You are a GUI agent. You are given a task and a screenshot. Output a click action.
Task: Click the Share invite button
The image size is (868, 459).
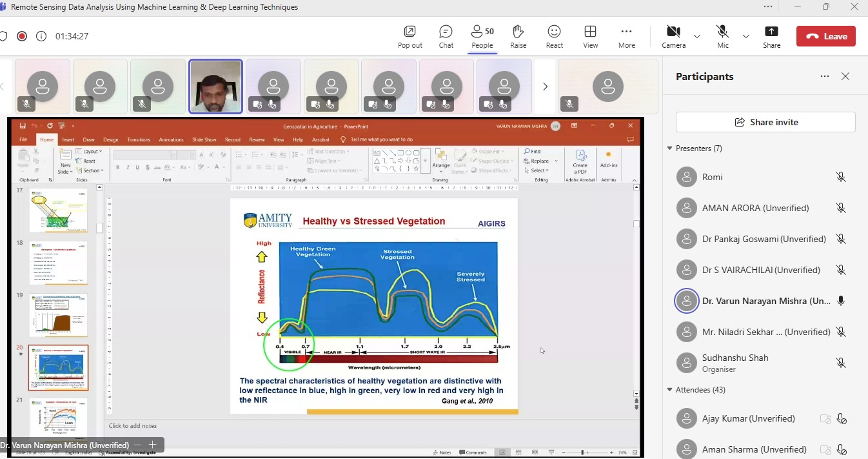coord(765,122)
